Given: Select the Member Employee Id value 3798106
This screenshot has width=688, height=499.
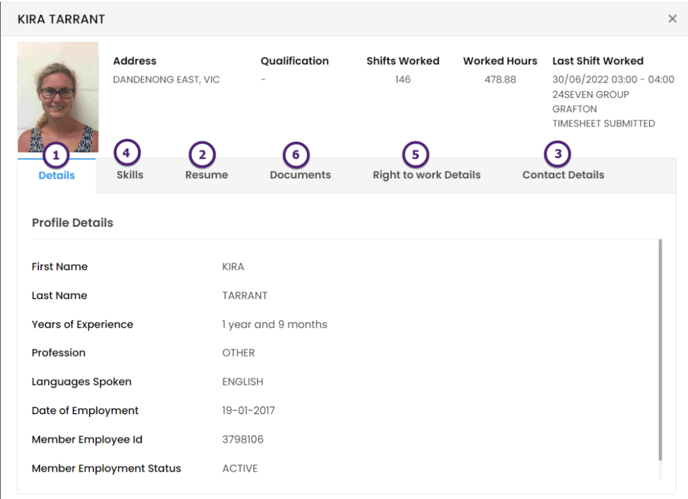Looking at the screenshot, I should (243, 439).
